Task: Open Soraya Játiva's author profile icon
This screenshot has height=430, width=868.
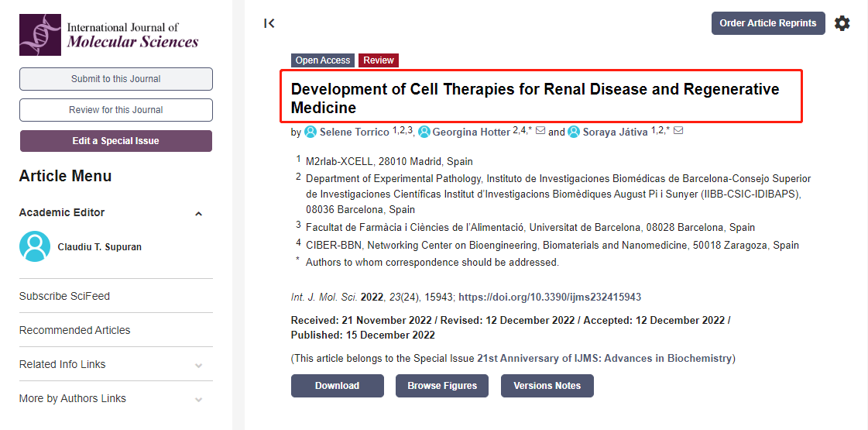Action: (x=574, y=132)
